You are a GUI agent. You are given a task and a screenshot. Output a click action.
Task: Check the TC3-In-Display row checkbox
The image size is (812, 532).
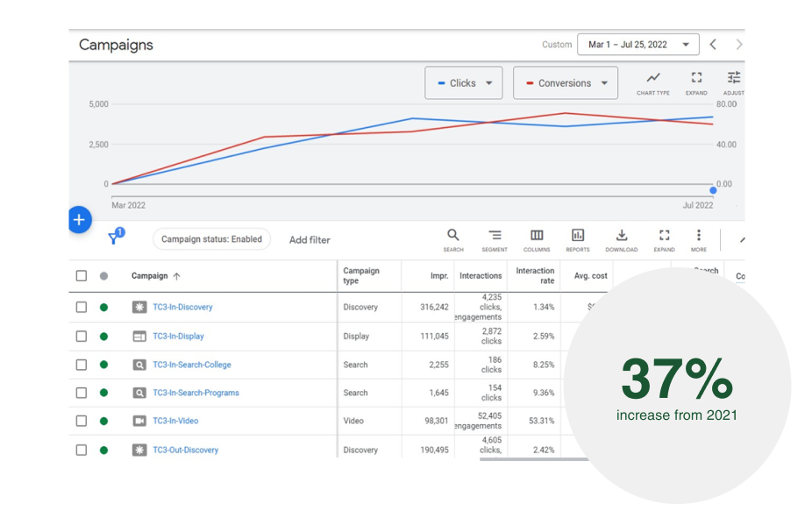pos(82,337)
